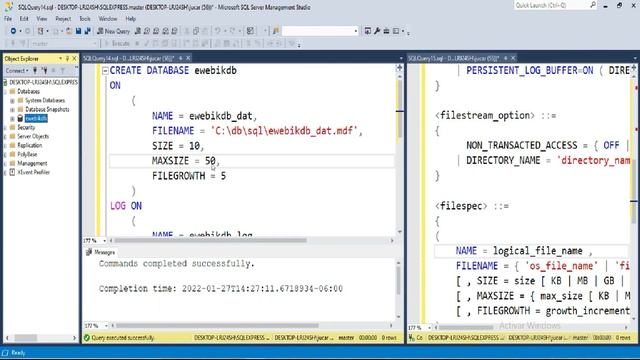The width and height of the screenshot is (640, 360).
Task: Close the SQLQuery14.sql tab
Action: (188, 58)
